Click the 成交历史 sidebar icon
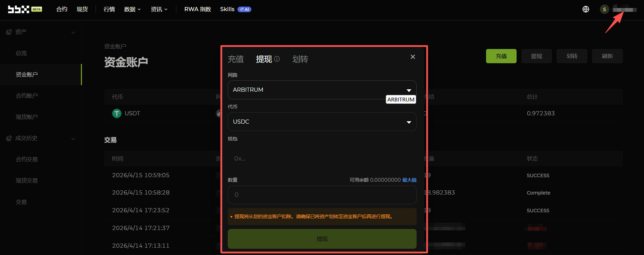 click(x=9, y=138)
